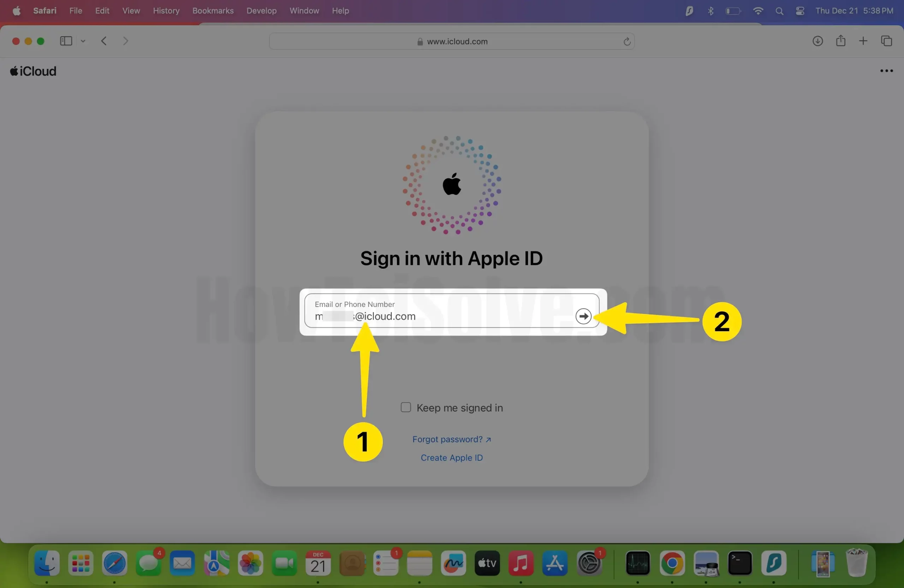Click the www.icloud.com address bar
This screenshot has height=588, width=904.
click(x=452, y=41)
